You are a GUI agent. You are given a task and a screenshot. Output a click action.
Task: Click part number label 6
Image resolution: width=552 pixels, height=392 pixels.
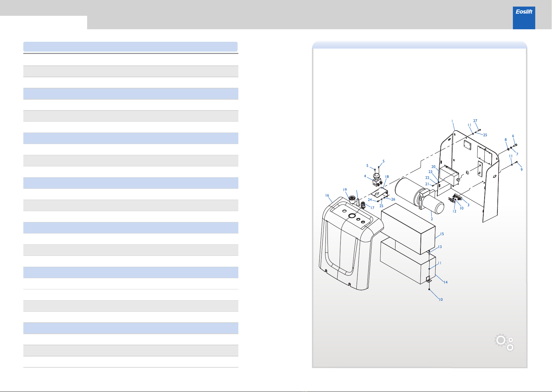[513, 136]
